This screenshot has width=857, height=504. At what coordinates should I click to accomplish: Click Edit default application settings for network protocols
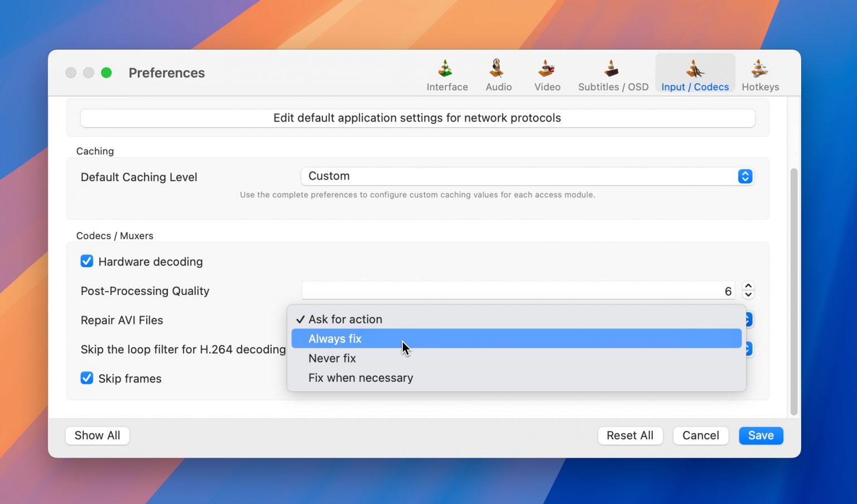(x=417, y=118)
